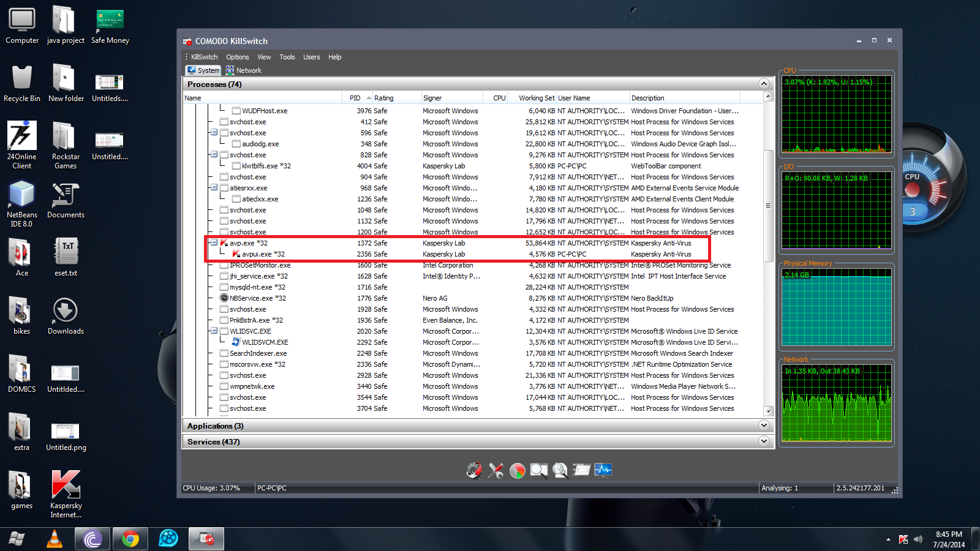Select the audiodg.exe process row

point(473,144)
